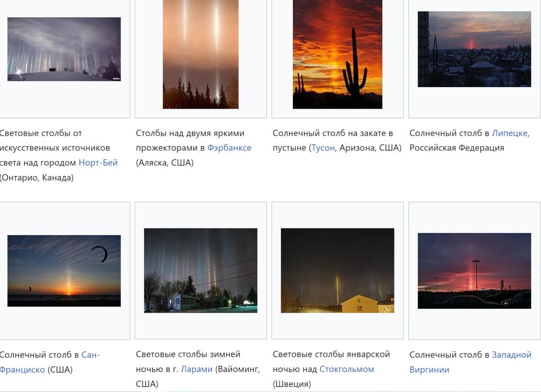Follow the Норт-Бей link
Screen dimensions: 541x392
point(98,163)
